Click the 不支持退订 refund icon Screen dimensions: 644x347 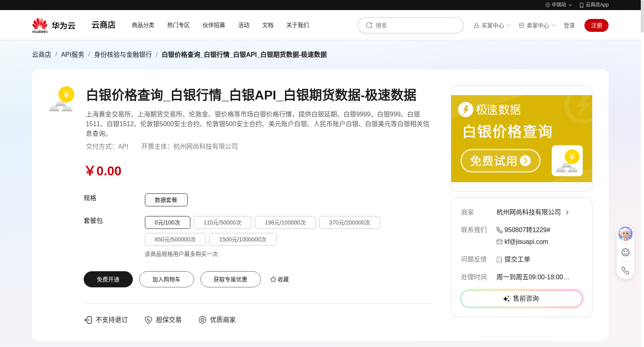click(x=88, y=320)
